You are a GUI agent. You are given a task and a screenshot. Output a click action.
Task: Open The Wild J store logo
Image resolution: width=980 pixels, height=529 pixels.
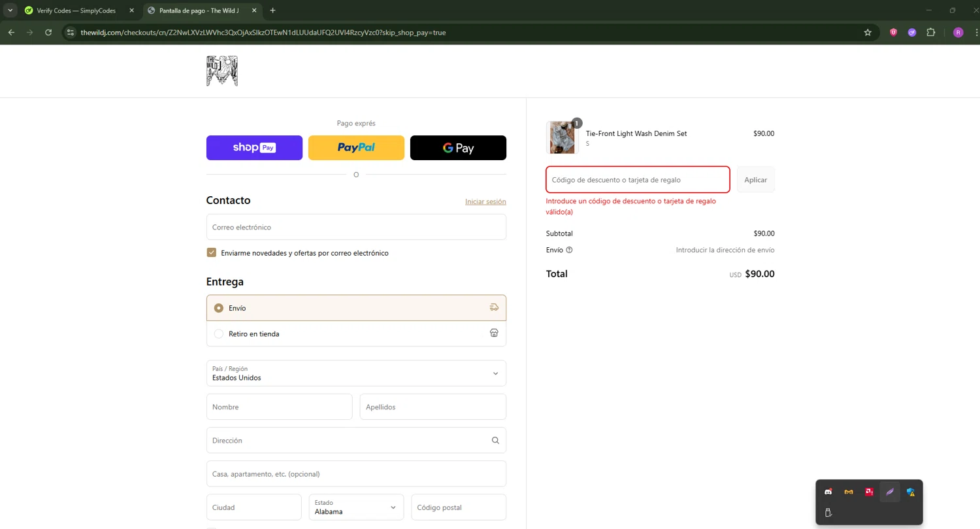(222, 71)
